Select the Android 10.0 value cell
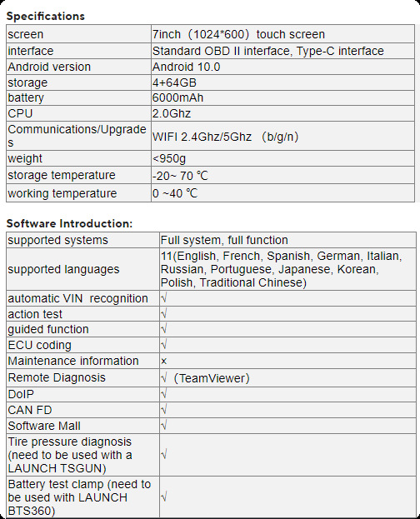 point(282,67)
